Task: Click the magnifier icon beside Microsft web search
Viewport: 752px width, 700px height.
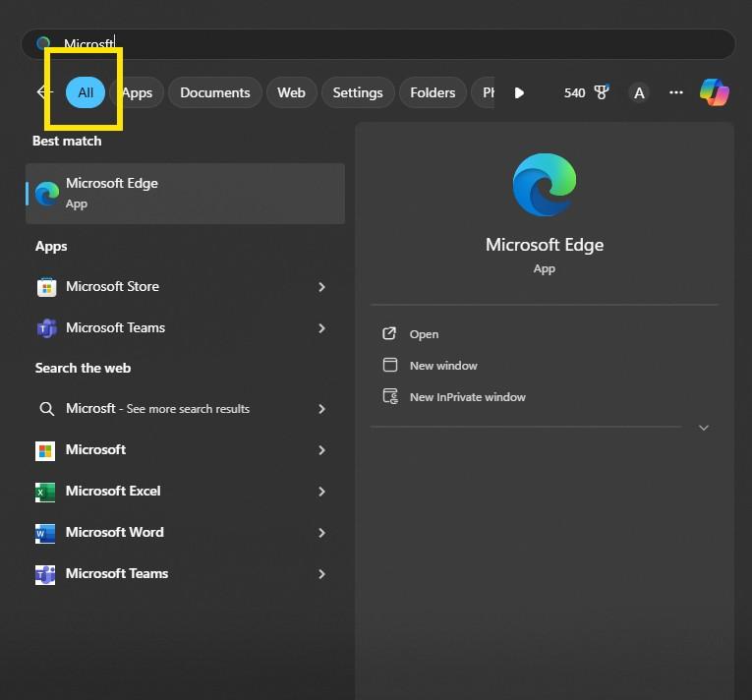Action: [46, 409]
